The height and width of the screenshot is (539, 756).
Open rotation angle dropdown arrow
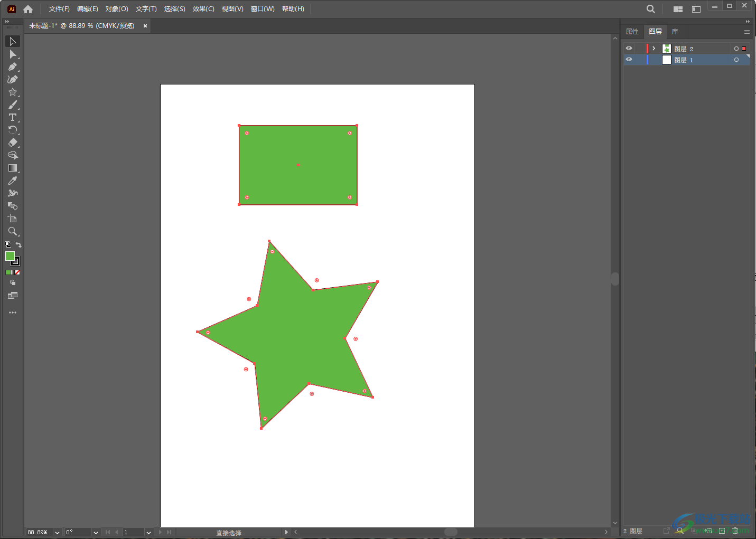point(96,532)
